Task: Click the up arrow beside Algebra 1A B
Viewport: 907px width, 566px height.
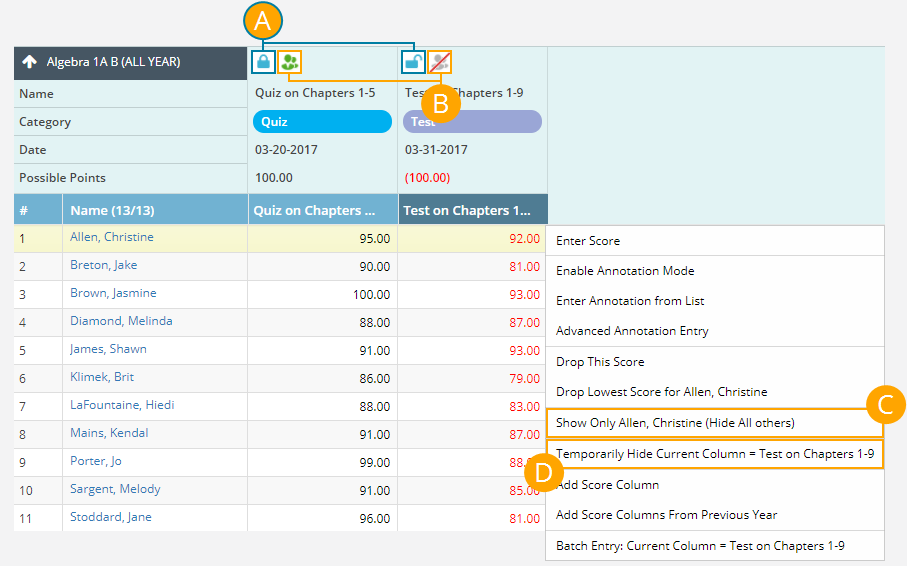Action: pyautogui.click(x=30, y=62)
